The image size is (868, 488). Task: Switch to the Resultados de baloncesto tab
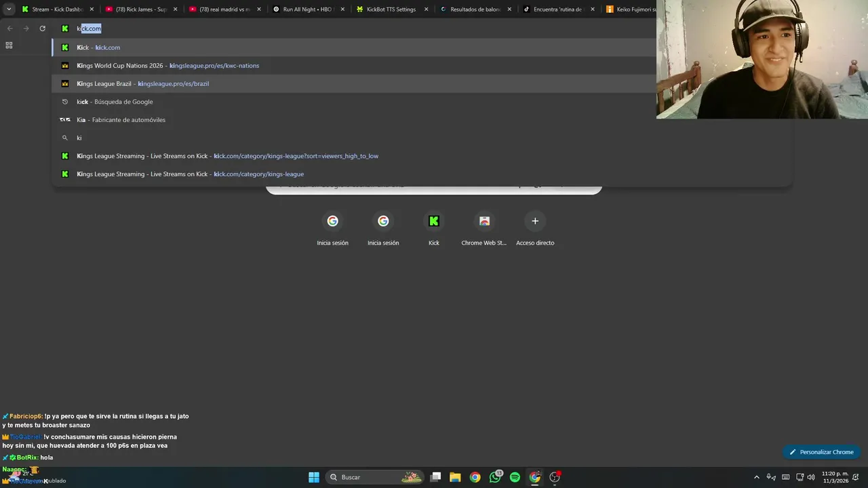pos(475,9)
